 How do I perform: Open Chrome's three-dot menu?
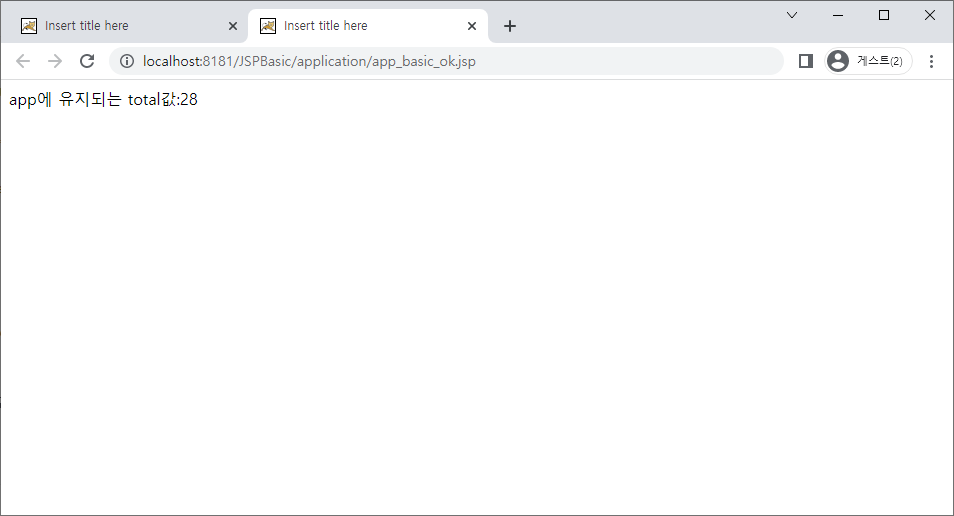931,61
